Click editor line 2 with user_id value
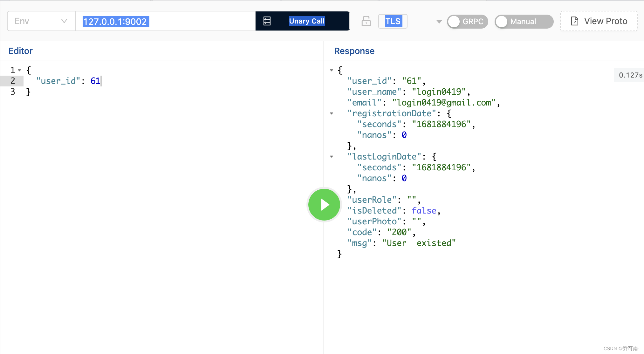Viewport: 644px width, 354px height. pyautogui.click(x=68, y=81)
